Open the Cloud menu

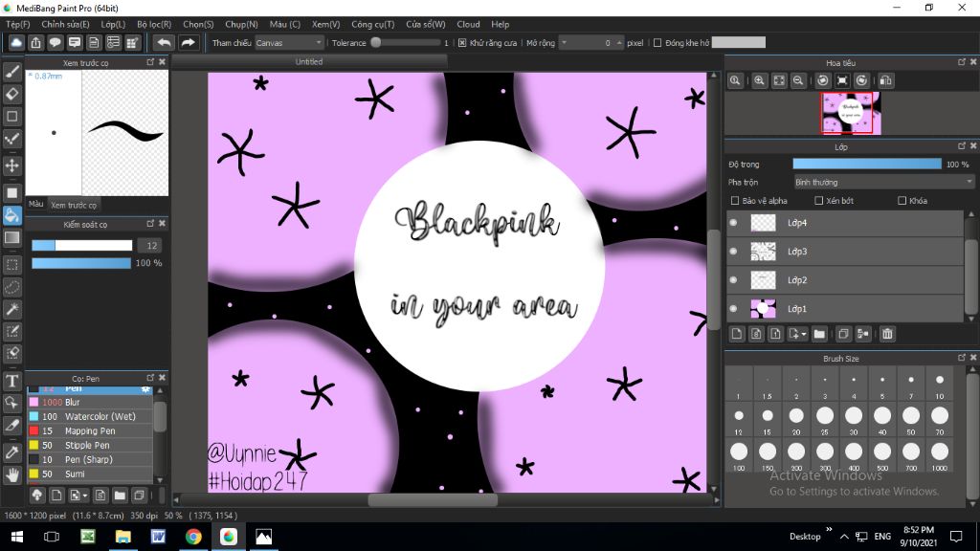(468, 24)
